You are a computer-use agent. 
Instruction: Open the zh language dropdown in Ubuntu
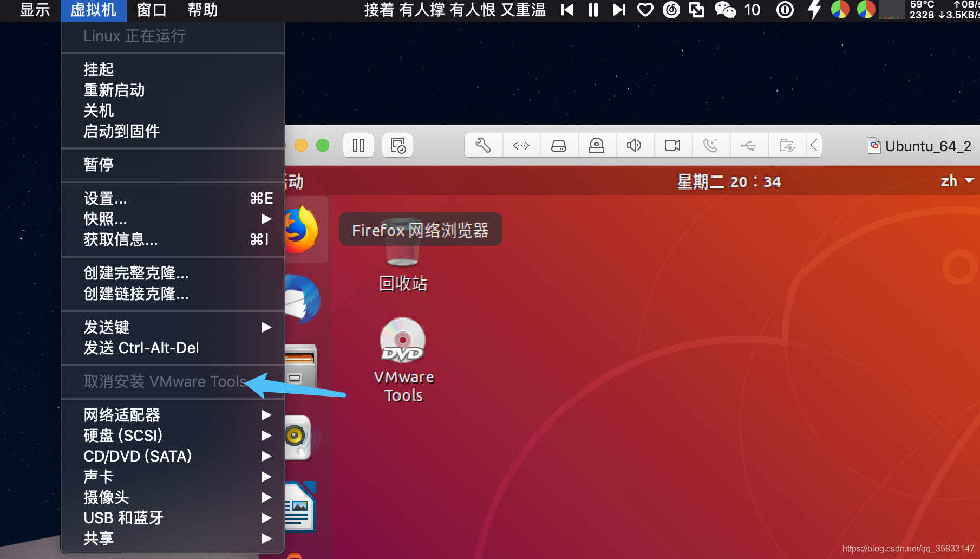(955, 181)
